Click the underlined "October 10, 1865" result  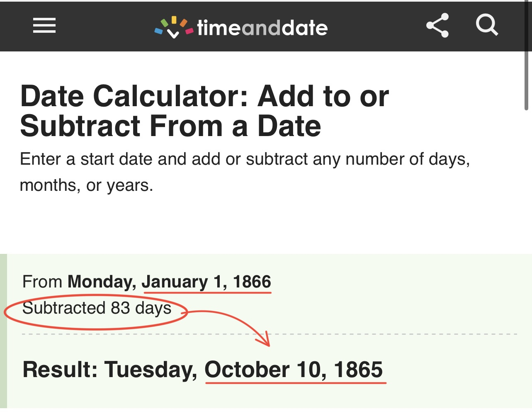pos(294,369)
